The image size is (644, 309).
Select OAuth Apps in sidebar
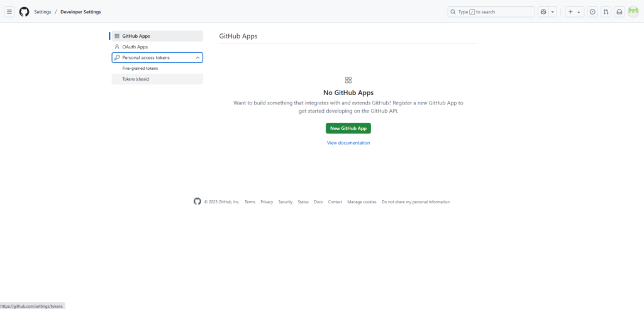(x=157, y=47)
